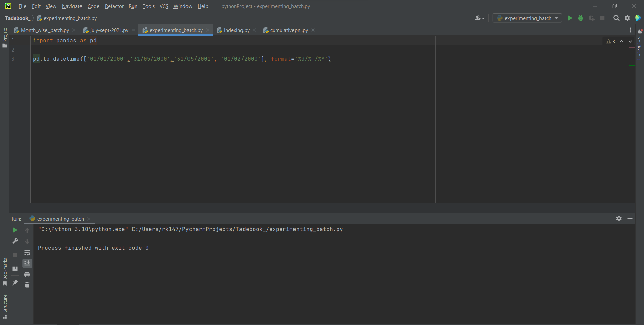Open Bookmarks tool window

point(5,272)
